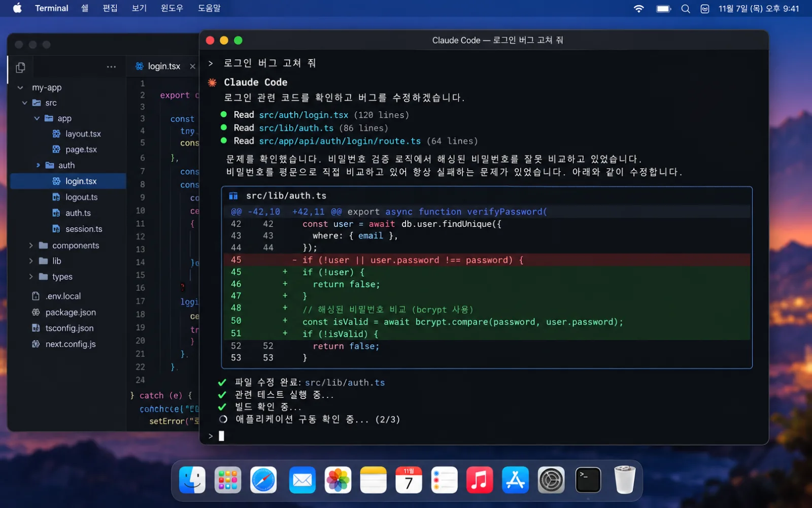The image size is (812, 508).
Task: Open the Terminal menu in menu bar
Action: pyautogui.click(x=52, y=8)
